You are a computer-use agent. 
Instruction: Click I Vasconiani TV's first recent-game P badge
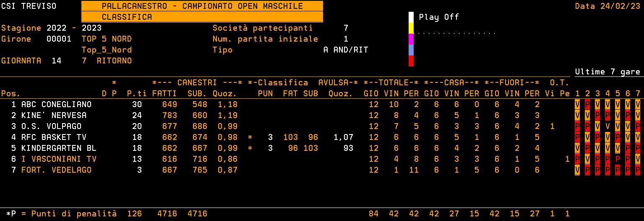click(x=577, y=159)
